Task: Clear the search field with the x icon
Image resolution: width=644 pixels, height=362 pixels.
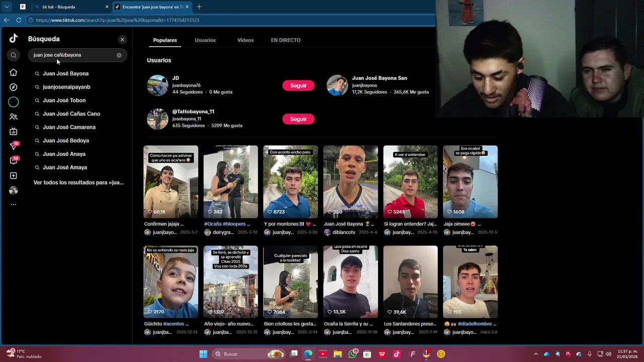Action: [119, 55]
